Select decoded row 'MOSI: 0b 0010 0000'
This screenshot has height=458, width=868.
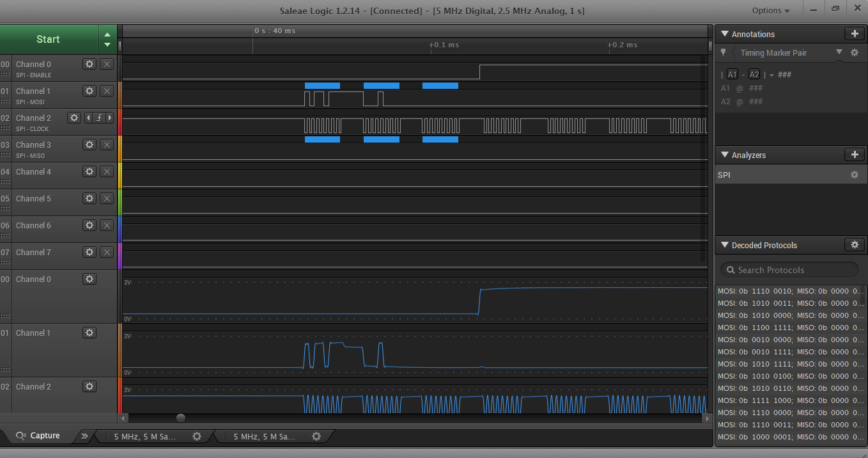tap(790, 340)
